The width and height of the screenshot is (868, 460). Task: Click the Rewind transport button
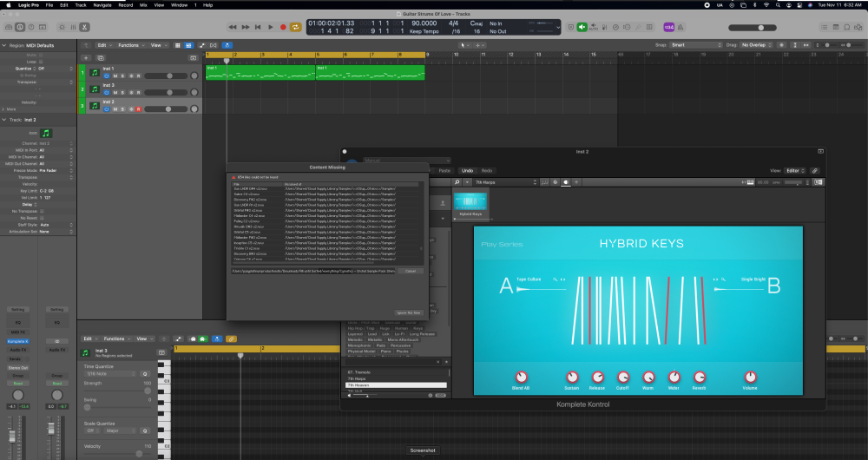[x=233, y=27]
